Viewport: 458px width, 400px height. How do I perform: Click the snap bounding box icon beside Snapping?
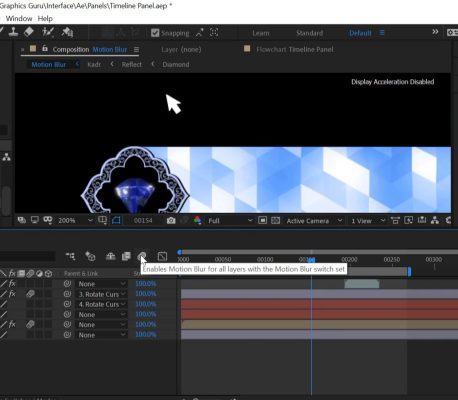tap(214, 33)
